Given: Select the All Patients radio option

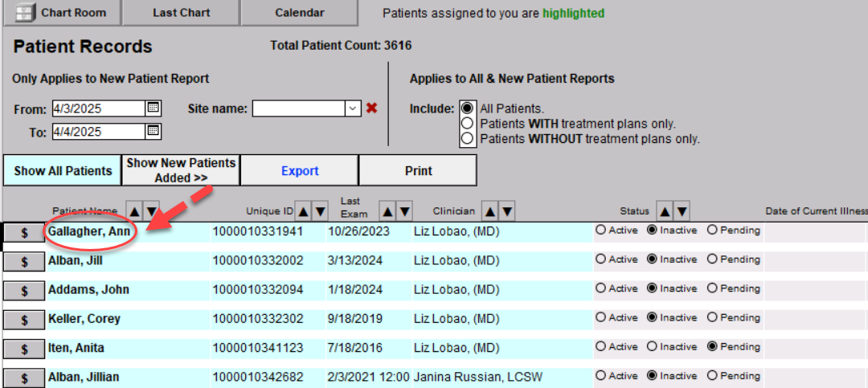Looking at the screenshot, I should click(466, 108).
